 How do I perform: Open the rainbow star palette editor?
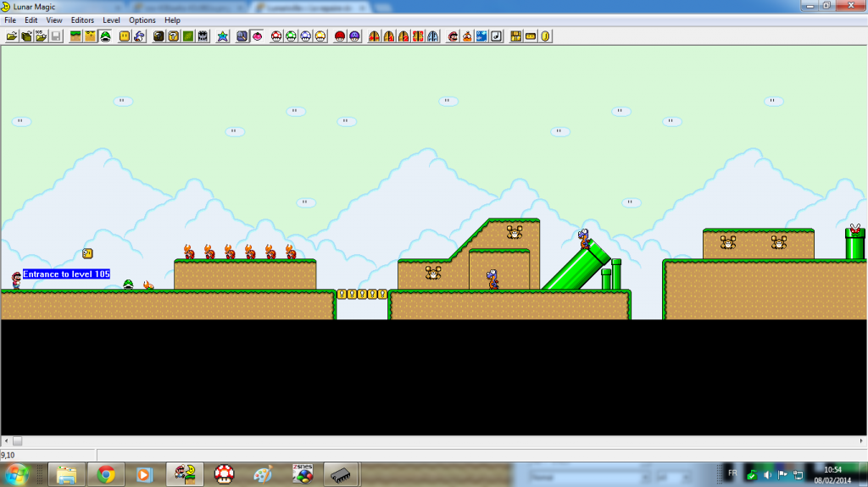[x=223, y=36]
